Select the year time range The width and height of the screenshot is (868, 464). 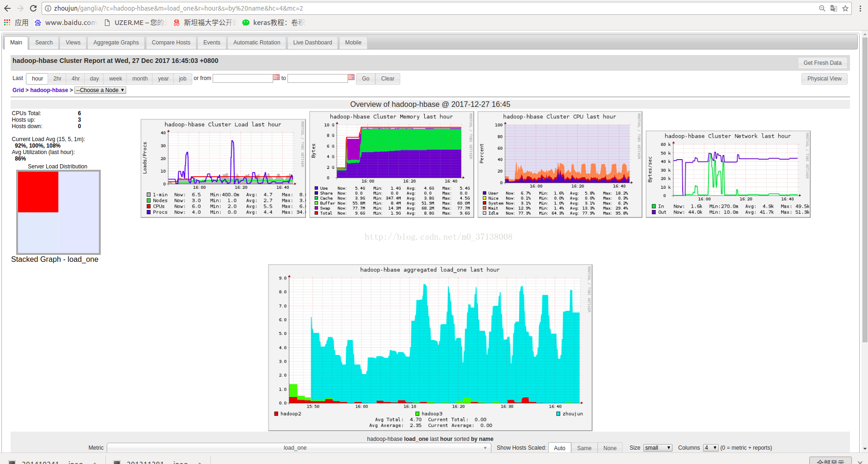[163, 79]
